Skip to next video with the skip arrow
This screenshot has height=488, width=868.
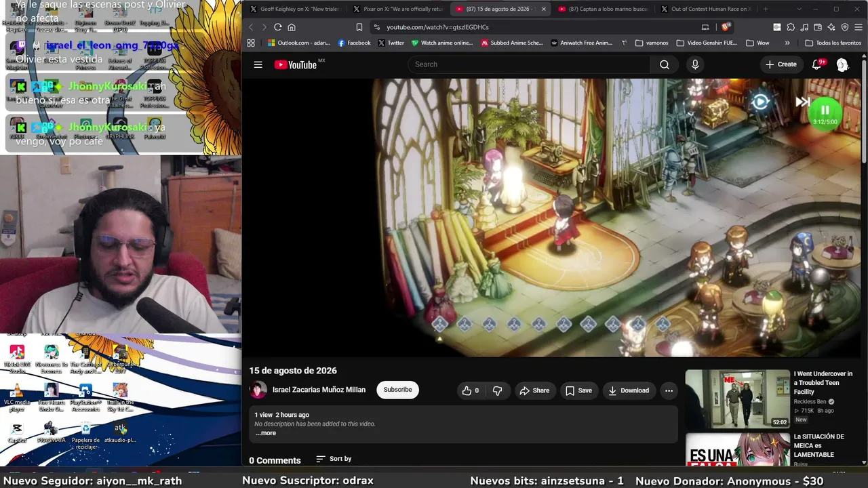click(x=803, y=102)
